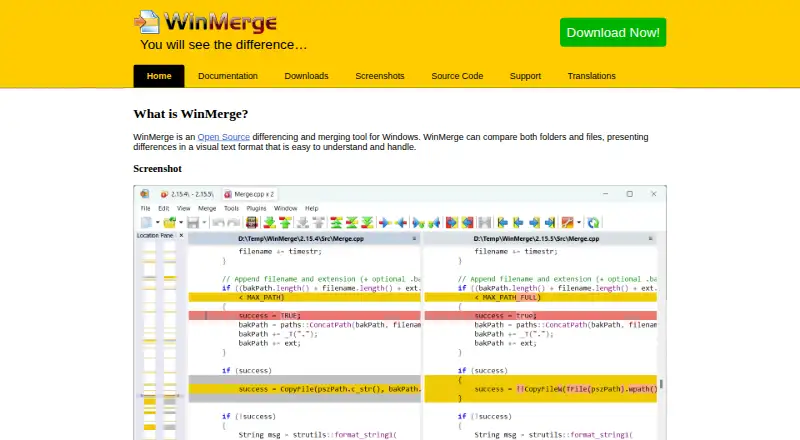Click greyed icon after Copy All Left
Screen dimensions: 800x440
coord(485,223)
